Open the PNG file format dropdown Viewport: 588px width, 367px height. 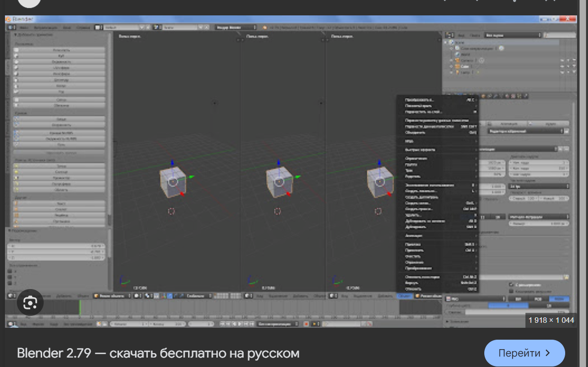pos(475,299)
